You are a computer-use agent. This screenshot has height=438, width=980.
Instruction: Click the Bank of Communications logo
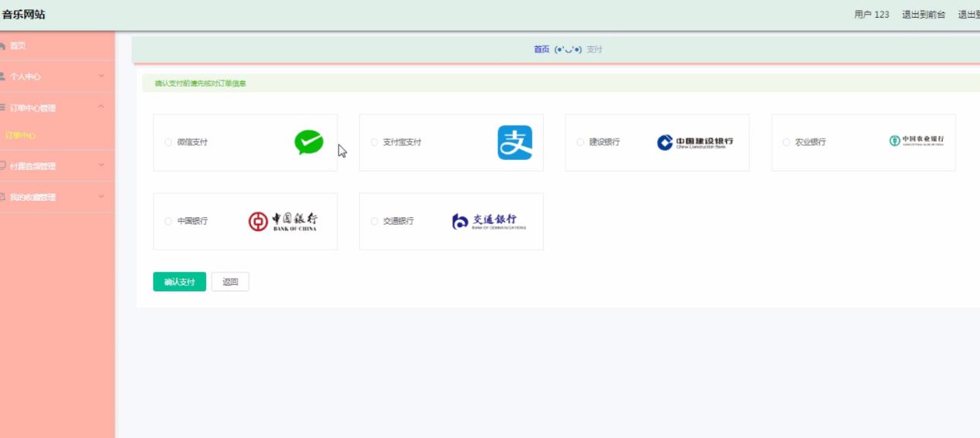[x=489, y=221]
